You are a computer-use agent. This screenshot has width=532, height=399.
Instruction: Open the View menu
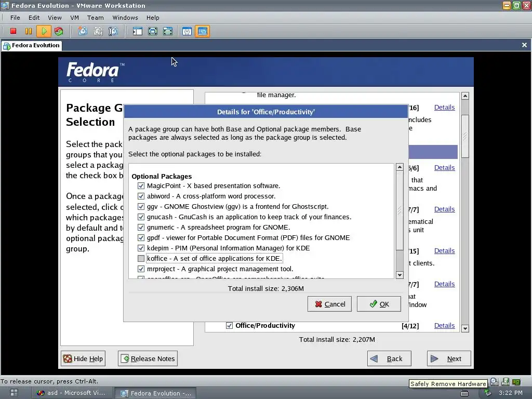coord(55,18)
